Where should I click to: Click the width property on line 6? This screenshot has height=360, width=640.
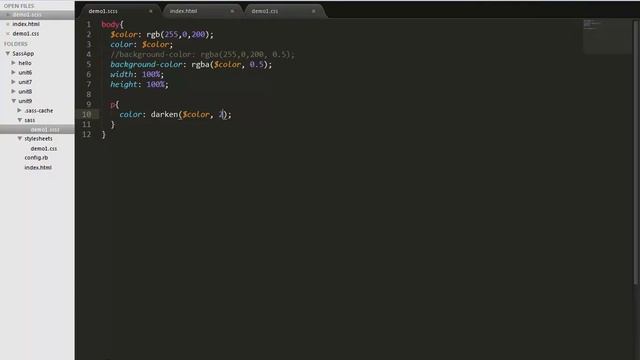click(x=122, y=74)
